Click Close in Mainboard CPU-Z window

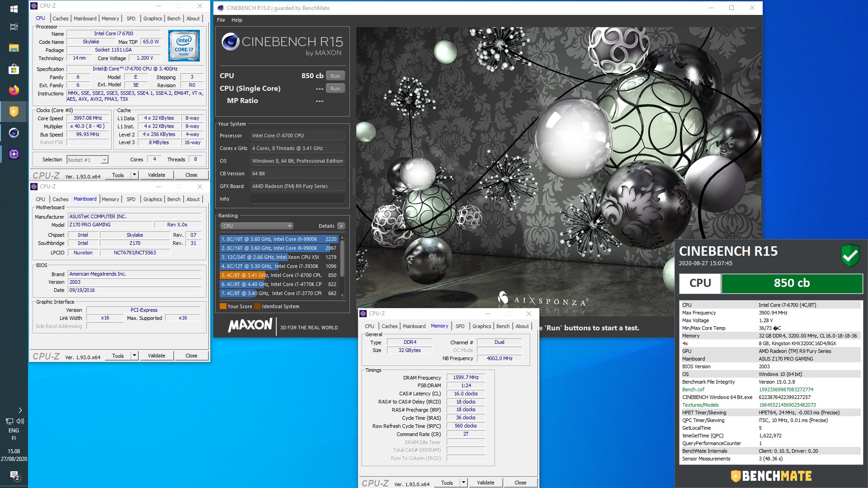(x=191, y=356)
